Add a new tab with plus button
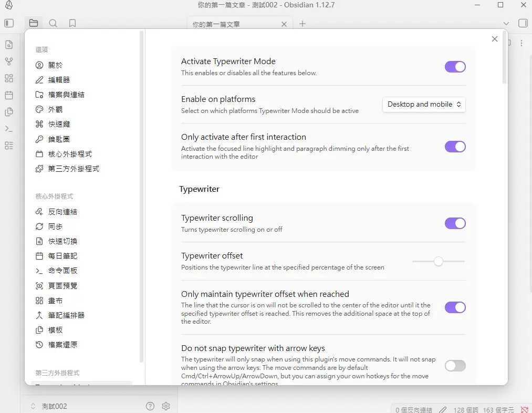532x413 pixels. (302, 24)
